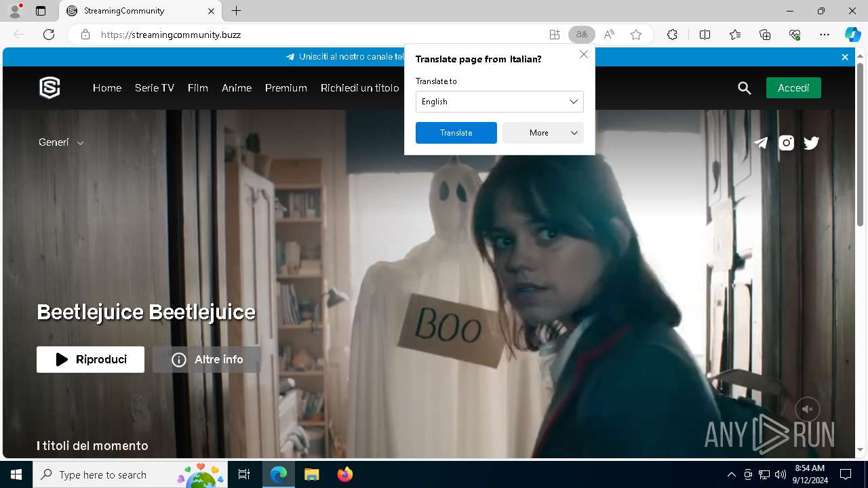Launch Firefox from the taskbar
This screenshot has height=488, width=868.
[345, 474]
